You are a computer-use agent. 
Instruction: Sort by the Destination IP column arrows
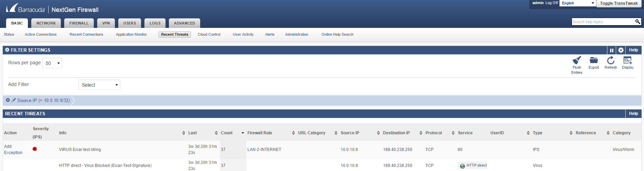click(x=421, y=133)
